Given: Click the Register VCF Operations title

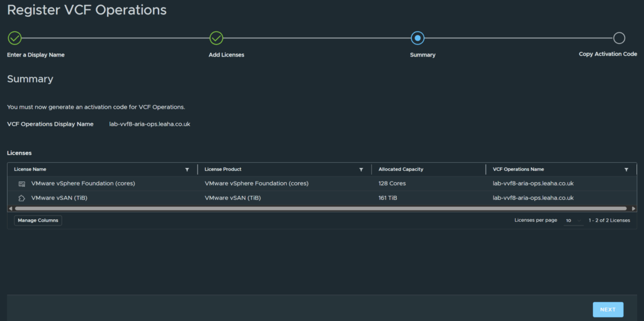Looking at the screenshot, I should [x=87, y=10].
